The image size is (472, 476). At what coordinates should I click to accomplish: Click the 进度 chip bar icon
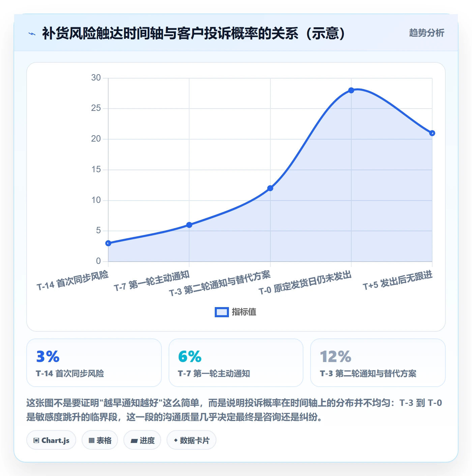tap(134, 441)
